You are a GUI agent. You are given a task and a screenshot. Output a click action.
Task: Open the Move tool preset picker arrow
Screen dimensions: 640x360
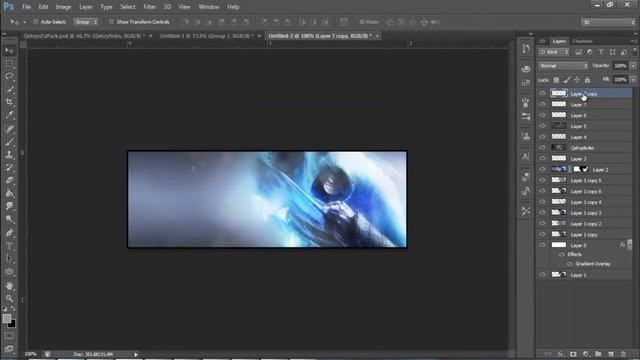24,22
